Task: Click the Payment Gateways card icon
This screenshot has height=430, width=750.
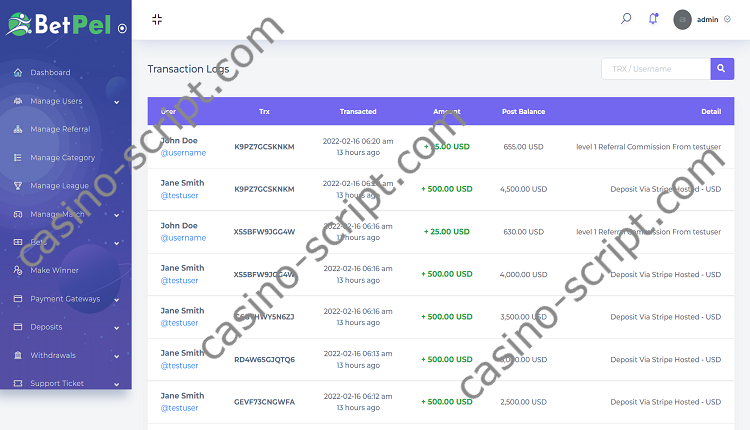Action: (18, 299)
